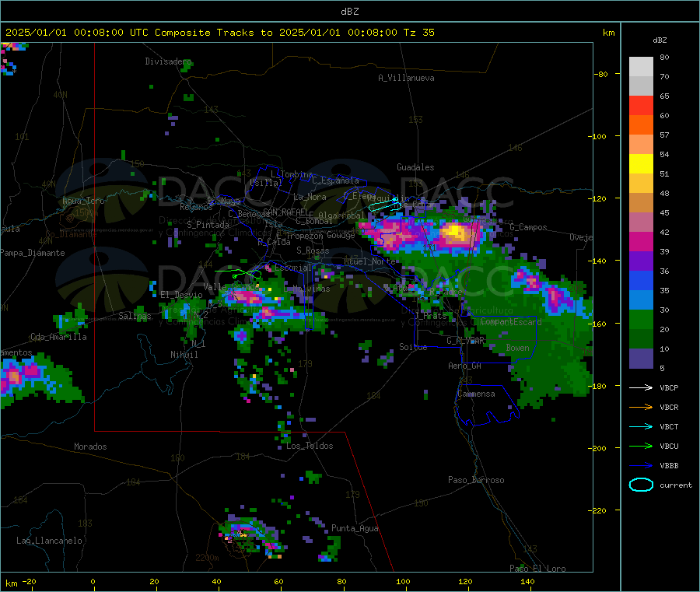Click the S_Pintada place label
The height and width of the screenshot is (592, 700).
point(208,225)
